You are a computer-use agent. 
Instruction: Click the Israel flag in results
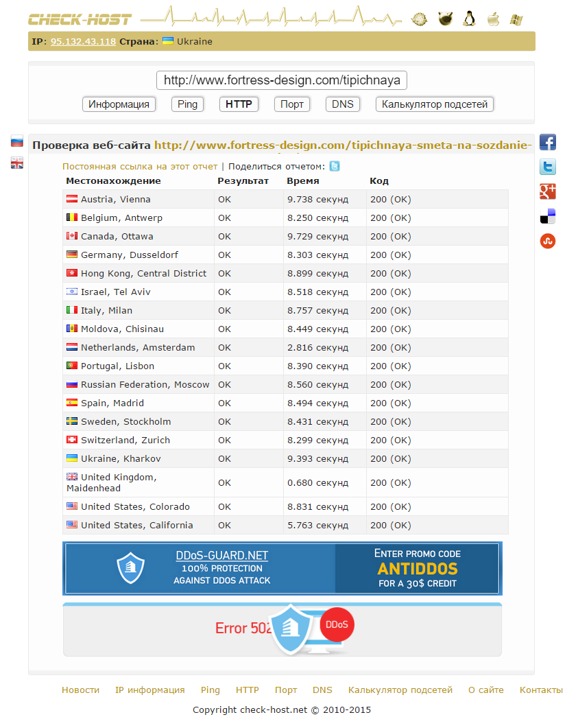point(72,292)
